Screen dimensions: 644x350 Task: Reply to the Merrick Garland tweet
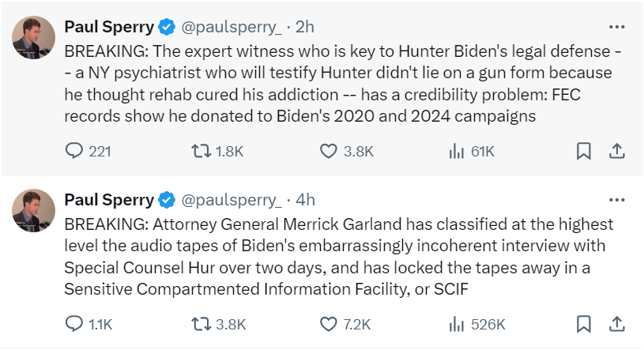click(73, 323)
